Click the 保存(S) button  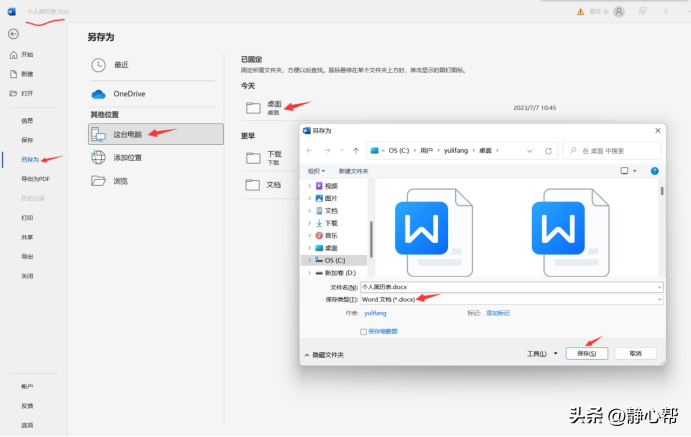coord(587,353)
